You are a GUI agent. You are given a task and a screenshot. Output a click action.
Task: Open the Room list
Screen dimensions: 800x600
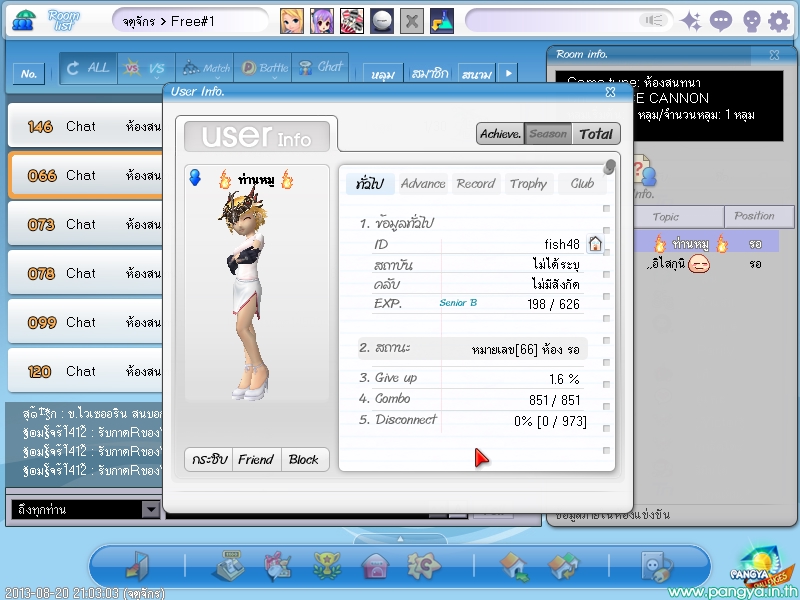point(64,20)
